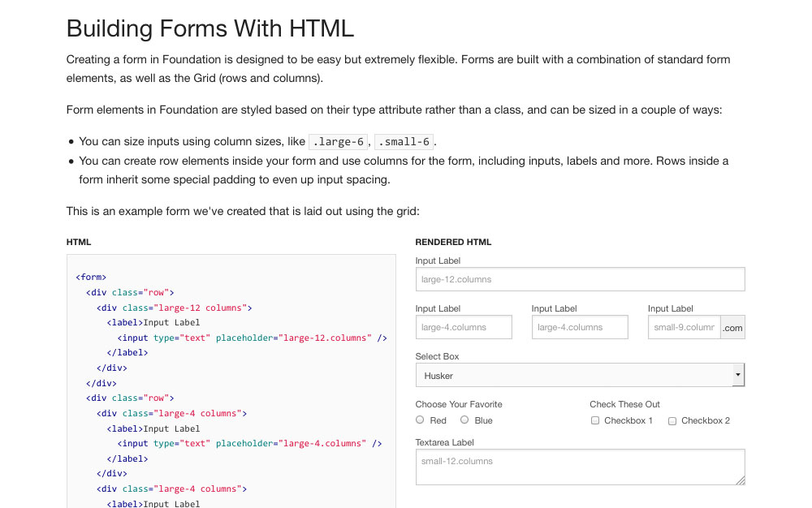This screenshot has height=508, width=812.
Task: Click the small-9.columns input field
Action: 684,327
